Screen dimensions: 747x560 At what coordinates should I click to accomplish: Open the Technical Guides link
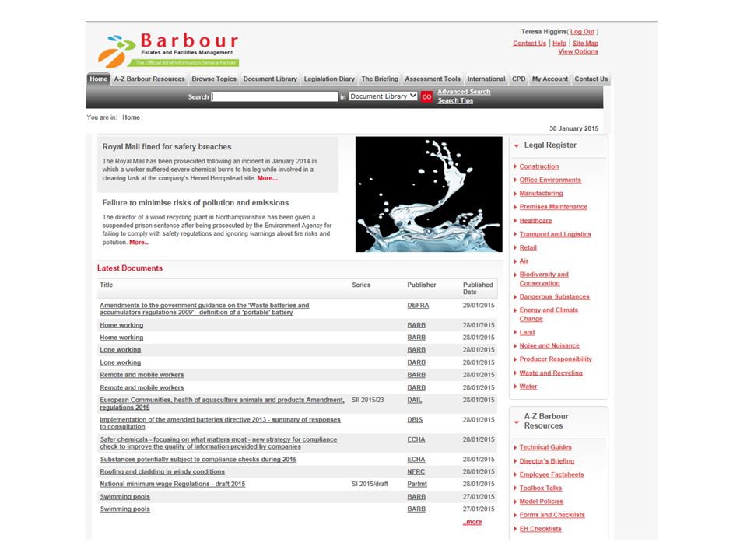(x=545, y=447)
